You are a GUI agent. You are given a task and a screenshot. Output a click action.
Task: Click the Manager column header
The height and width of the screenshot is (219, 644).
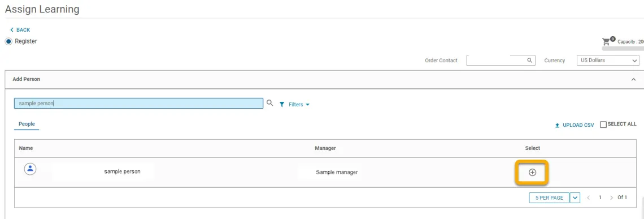click(x=325, y=148)
